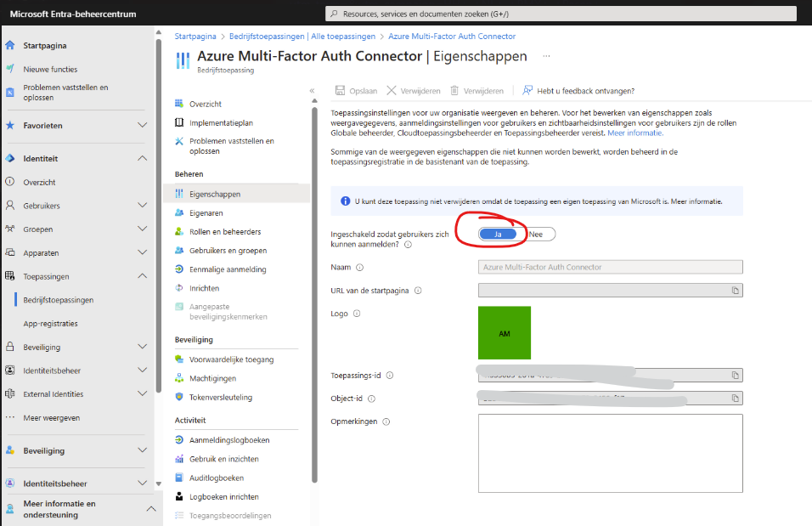This screenshot has height=526, width=812.
Task: Click Azure Multi-Factor Auth Connector breadcrumb
Action: pos(452,37)
